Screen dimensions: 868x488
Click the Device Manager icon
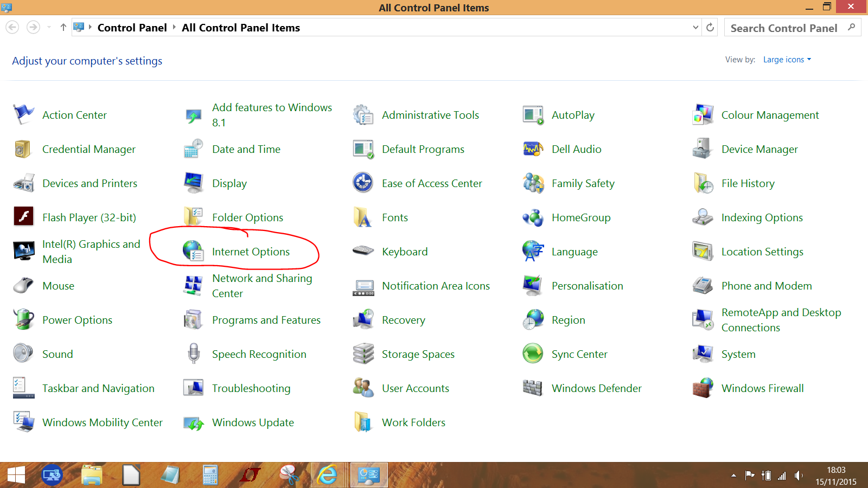(x=703, y=149)
